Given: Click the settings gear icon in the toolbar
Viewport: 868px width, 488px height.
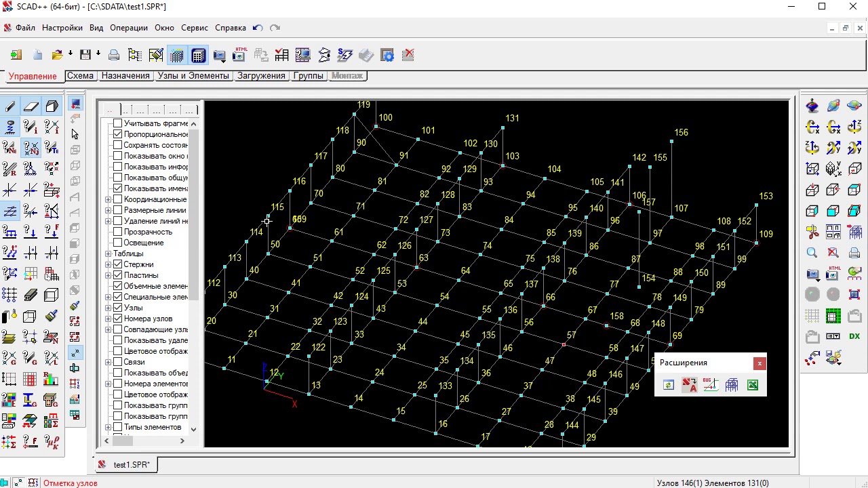Looking at the screenshot, I should [x=387, y=55].
